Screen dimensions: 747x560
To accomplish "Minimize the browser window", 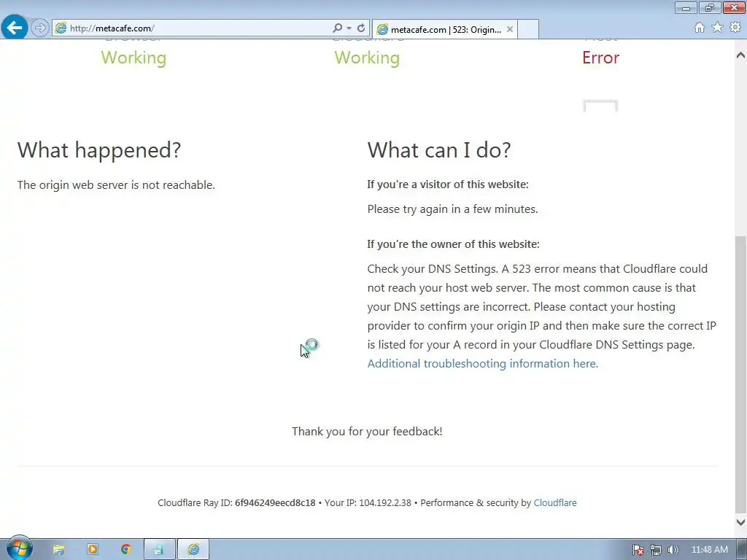I will [x=686, y=7].
